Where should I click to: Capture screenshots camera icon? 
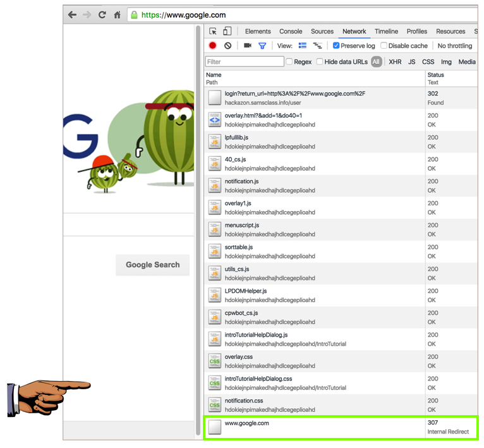tap(248, 45)
